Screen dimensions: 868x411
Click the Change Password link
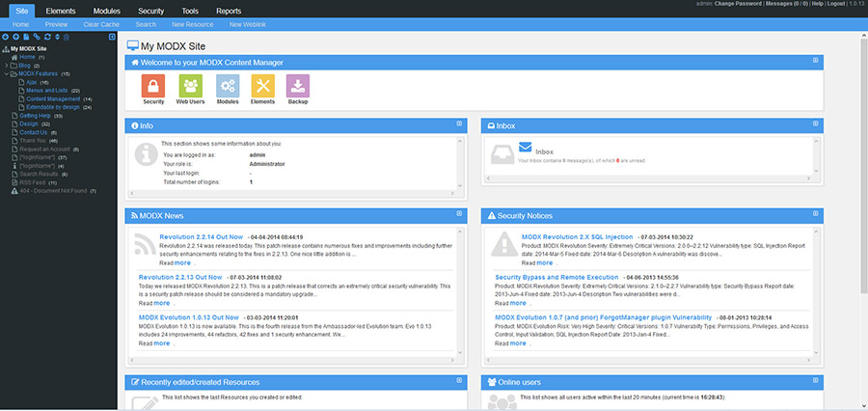click(738, 3)
